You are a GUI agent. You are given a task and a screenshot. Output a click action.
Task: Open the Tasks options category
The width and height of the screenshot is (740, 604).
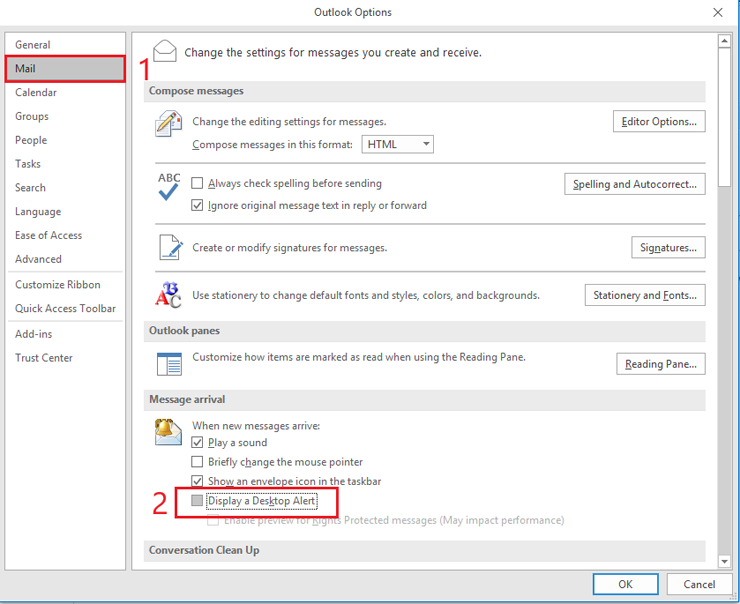tap(65, 164)
